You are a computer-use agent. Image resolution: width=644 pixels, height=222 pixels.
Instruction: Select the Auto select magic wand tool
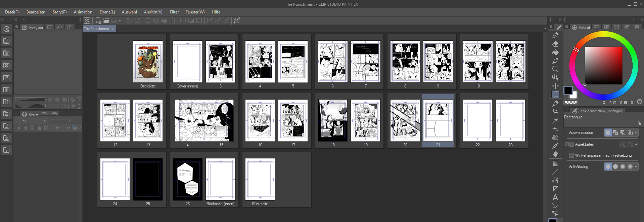pyautogui.click(x=555, y=120)
